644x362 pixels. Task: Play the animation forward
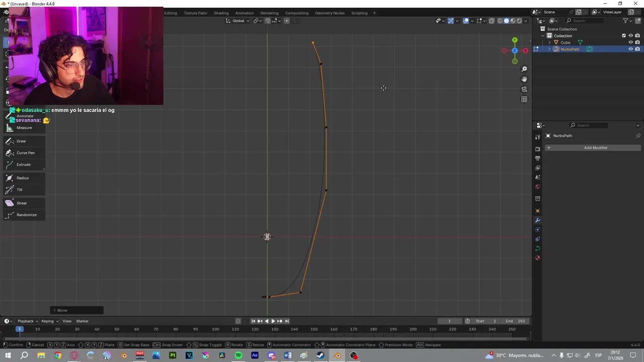[273, 321]
